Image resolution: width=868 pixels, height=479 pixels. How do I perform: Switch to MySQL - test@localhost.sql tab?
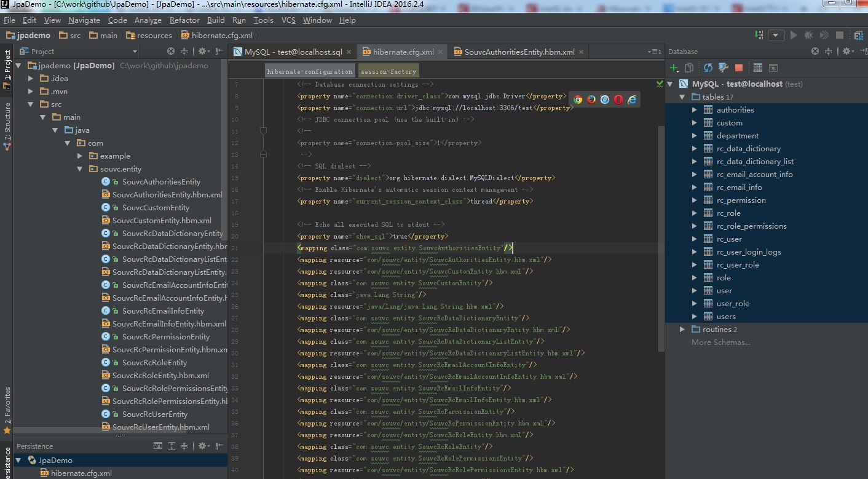click(x=293, y=52)
